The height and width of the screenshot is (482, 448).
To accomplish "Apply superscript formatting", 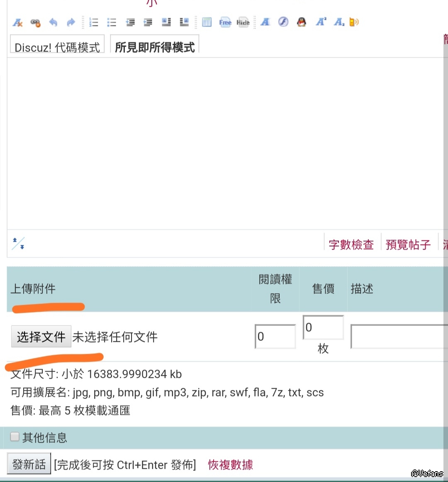I will point(321,22).
